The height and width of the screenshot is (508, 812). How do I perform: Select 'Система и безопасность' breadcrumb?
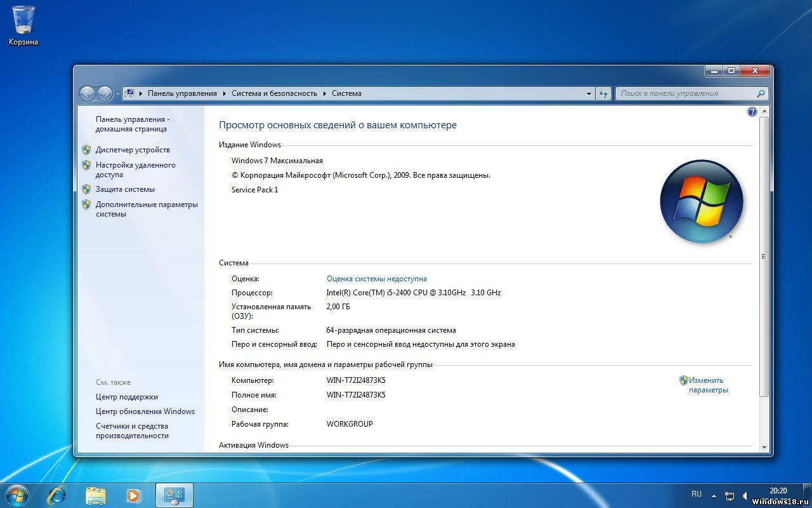[274, 93]
